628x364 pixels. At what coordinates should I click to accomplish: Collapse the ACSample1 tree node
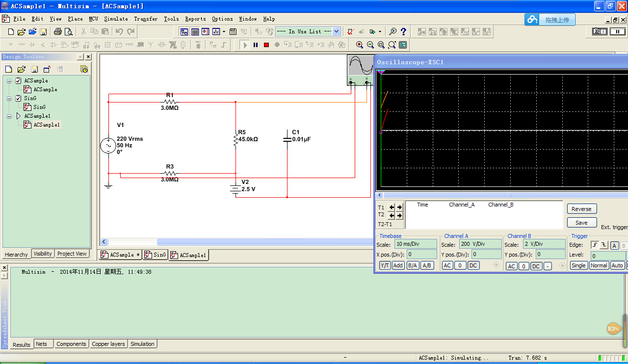tap(9, 116)
